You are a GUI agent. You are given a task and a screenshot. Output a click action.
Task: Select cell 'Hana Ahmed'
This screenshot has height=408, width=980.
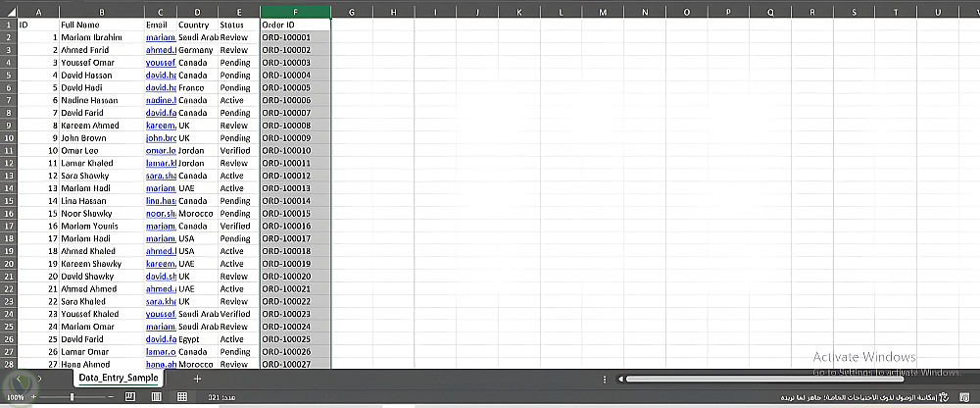tap(102, 364)
